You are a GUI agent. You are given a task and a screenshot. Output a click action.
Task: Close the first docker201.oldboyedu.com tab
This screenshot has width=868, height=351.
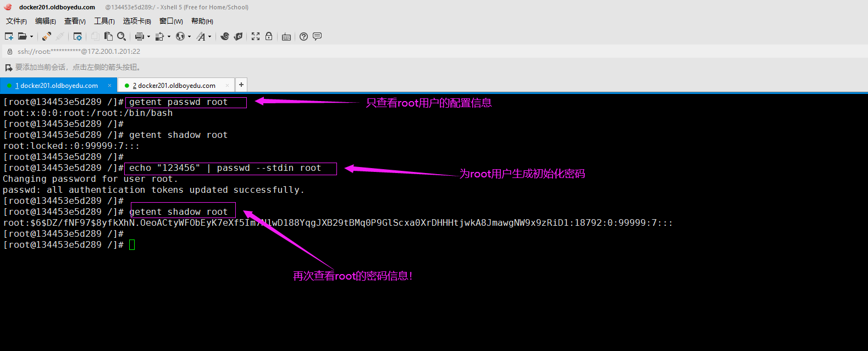(109, 86)
